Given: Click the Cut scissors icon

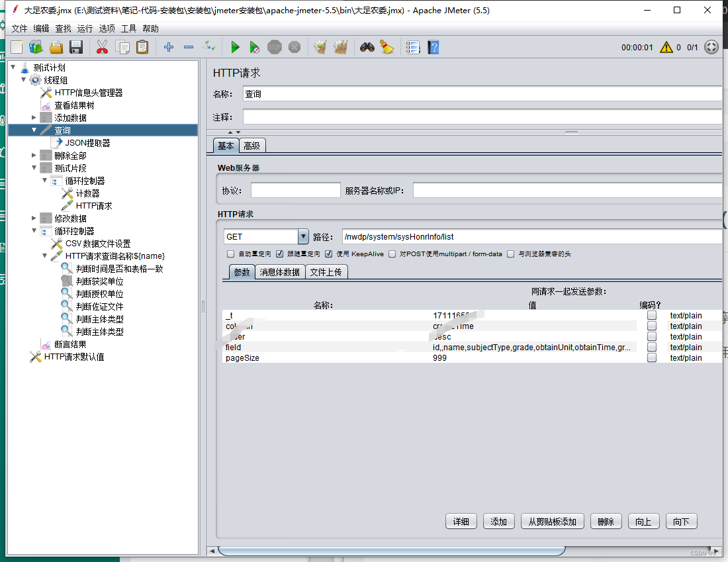Looking at the screenshot, I should 102,47.
